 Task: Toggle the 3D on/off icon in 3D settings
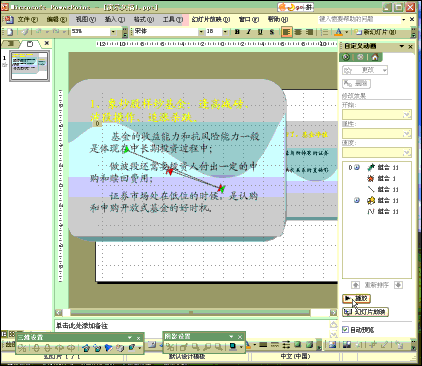click(22, 348)
